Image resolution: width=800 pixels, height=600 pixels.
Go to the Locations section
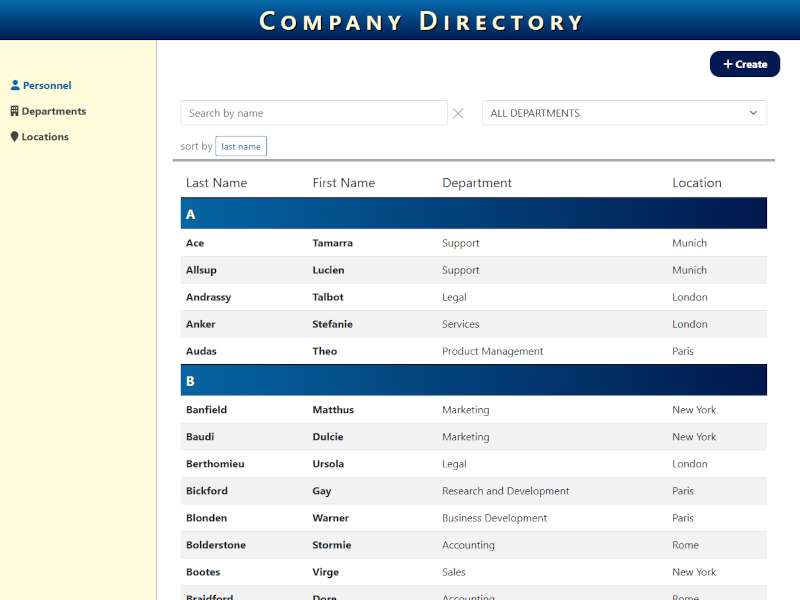[x=45, y=137]
